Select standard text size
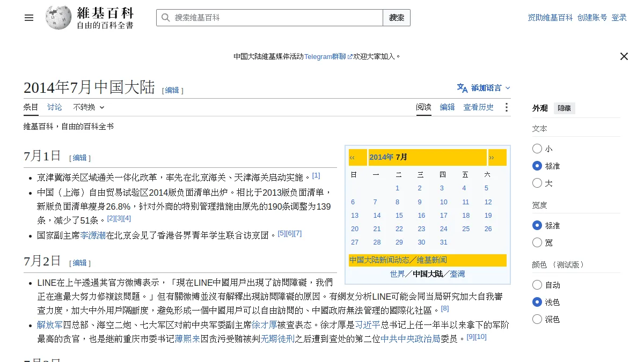 pos(537,166)
